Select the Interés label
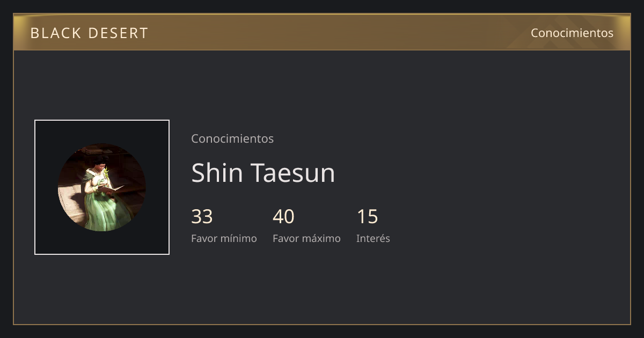The height and width of the screenshot is (338, 644). tap(373, 238)
